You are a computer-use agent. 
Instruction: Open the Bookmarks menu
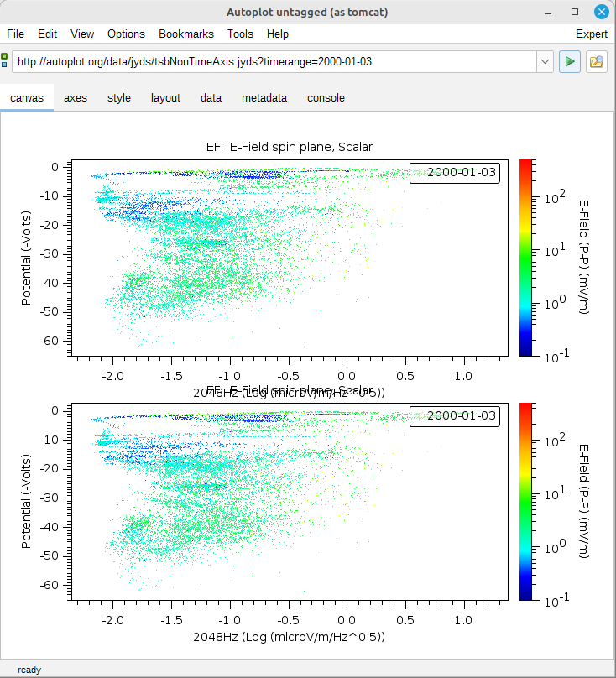pyautogui.click(x=186, y=34)
